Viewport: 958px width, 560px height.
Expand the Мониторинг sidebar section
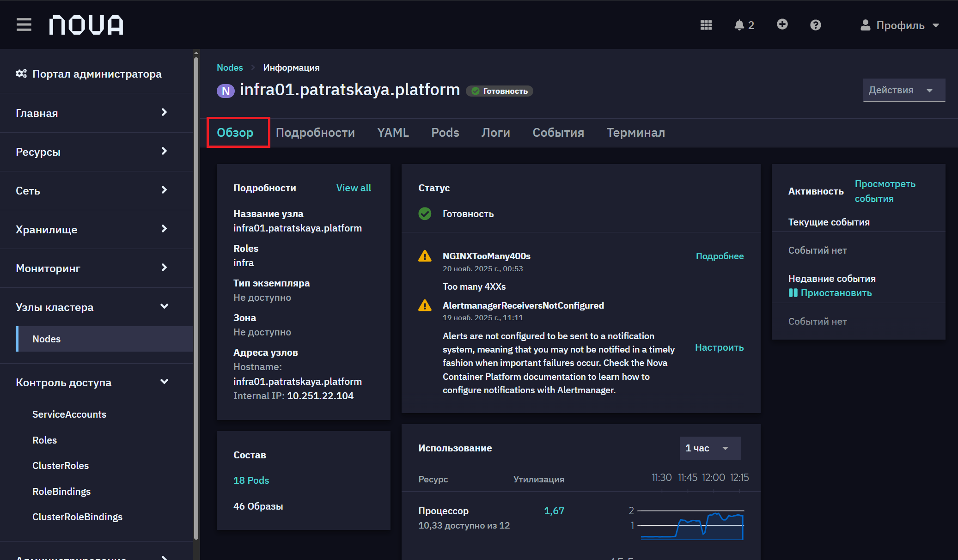tap(96, 268)
